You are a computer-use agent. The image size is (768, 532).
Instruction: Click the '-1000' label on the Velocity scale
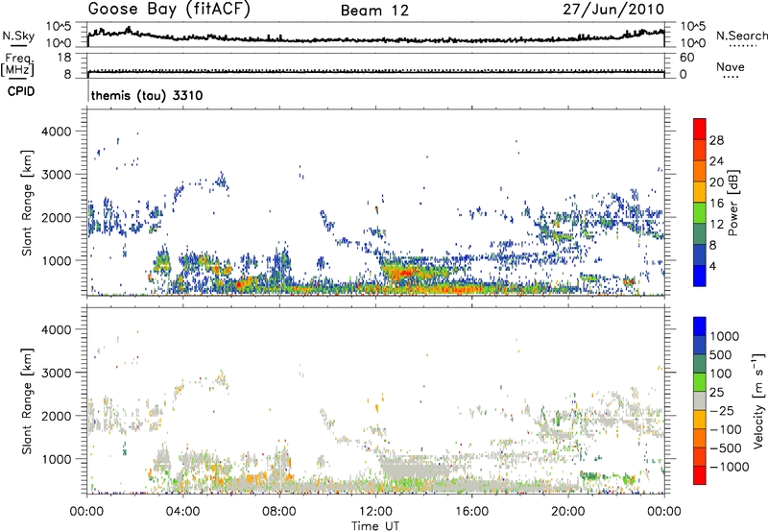[730, 467]
